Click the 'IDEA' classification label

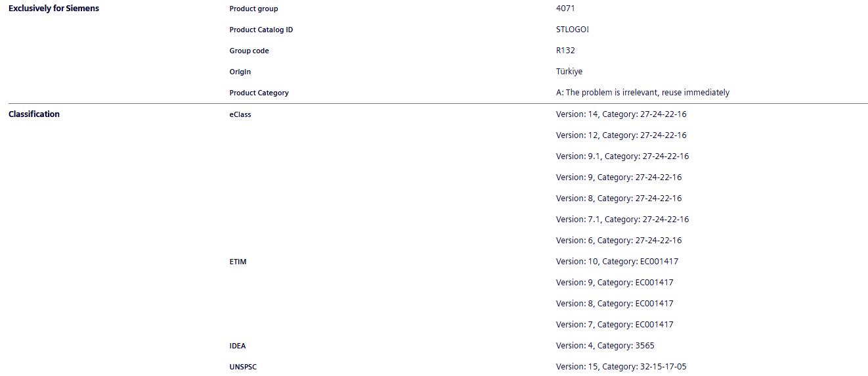click(238, 346)
